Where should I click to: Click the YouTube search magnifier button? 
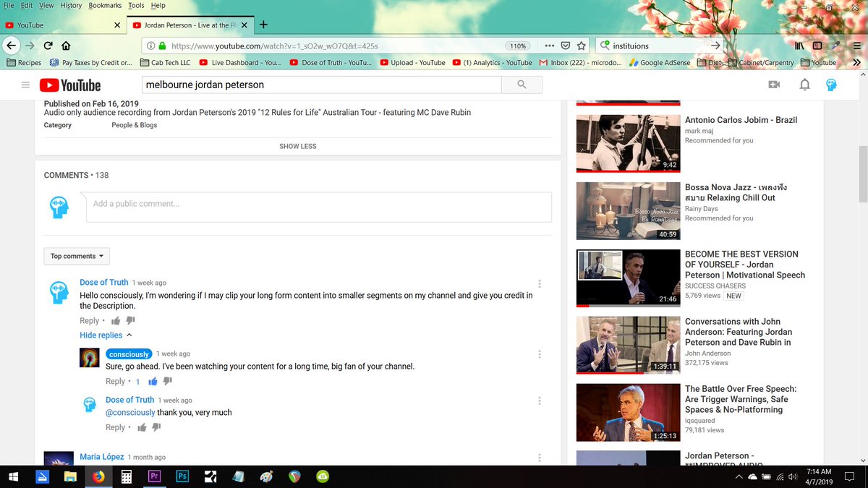[x=522, y=85]
